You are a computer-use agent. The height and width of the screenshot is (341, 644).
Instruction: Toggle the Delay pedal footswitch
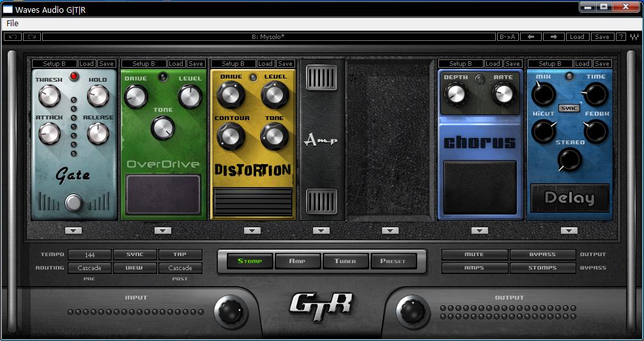point(570,198)
